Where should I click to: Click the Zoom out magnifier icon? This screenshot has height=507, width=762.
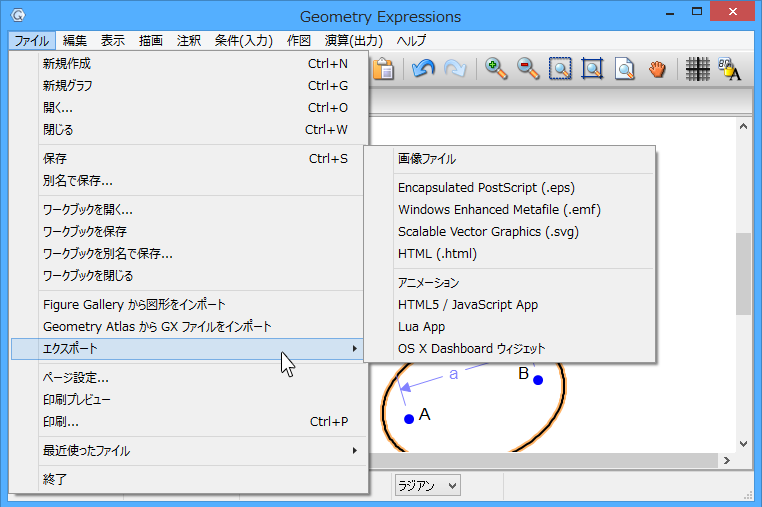coord(528,69)
